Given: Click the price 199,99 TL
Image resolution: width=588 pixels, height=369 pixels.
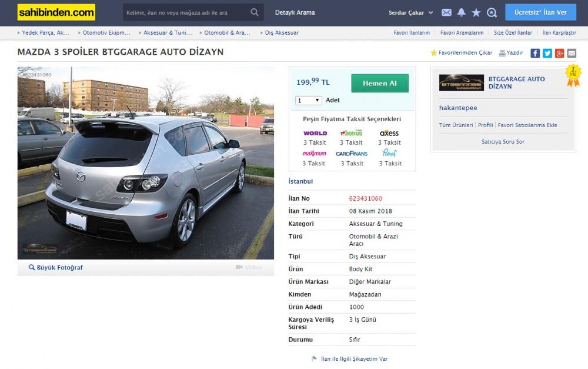Looking at the screenshot, I should point(313,82).
